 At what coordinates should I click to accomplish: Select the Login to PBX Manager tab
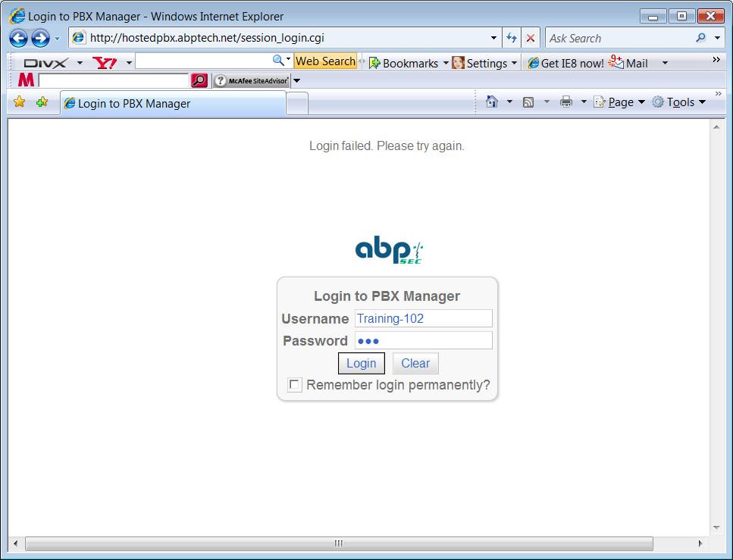click(173, 103)
